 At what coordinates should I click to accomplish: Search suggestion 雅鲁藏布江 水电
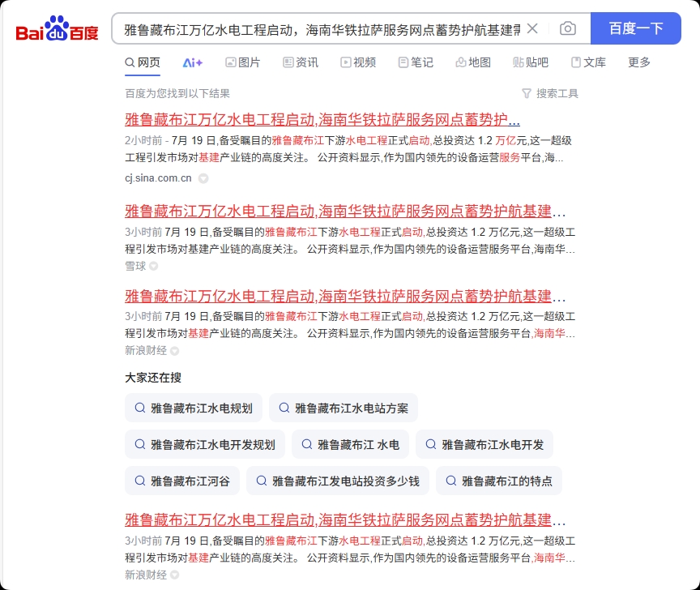pos(351,444)
